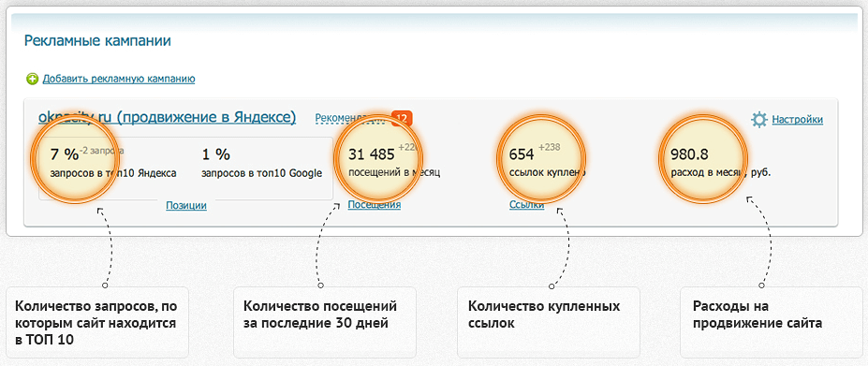This screenshot has height=366, width=868.
Task: Click the Рекламные кампании heading
Action: tap(97, 41)
